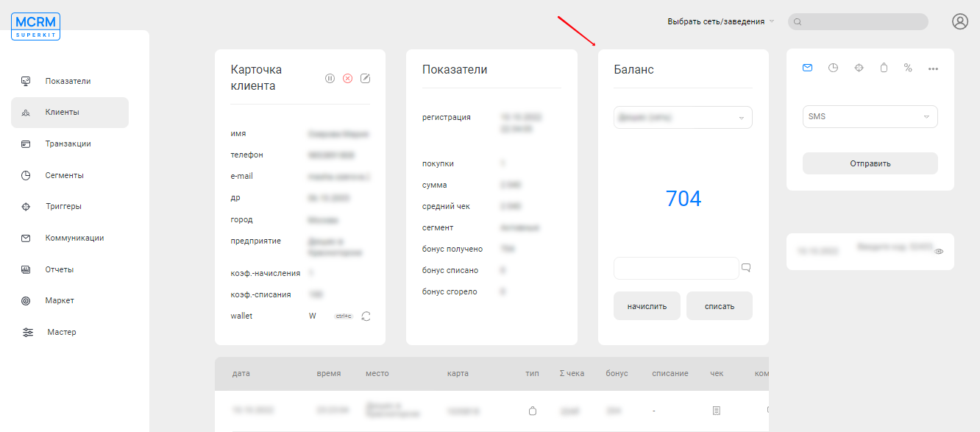
Task: Open Транзакции in sidebar
Action: (70, 144)
